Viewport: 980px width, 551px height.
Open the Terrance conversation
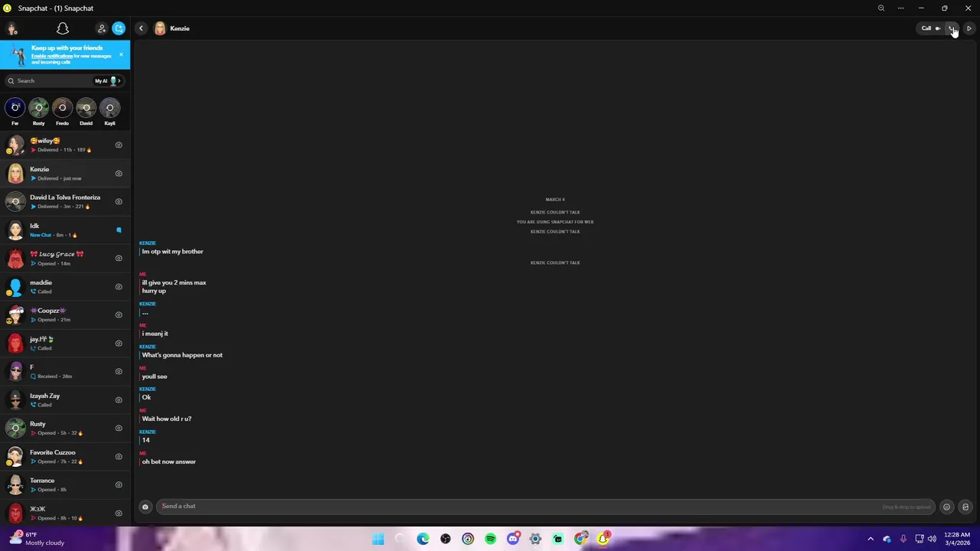[65, 484]
